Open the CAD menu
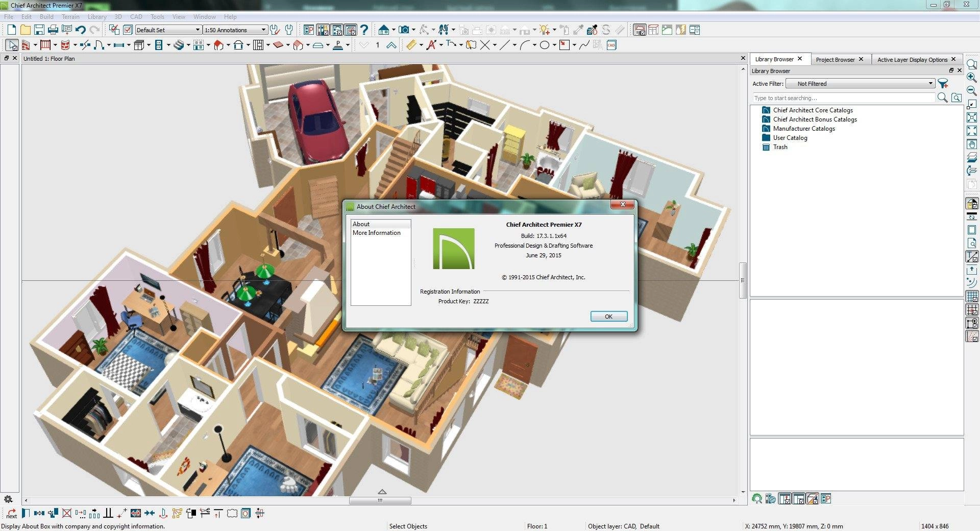 pyautogui.click(x=136, y=17)
